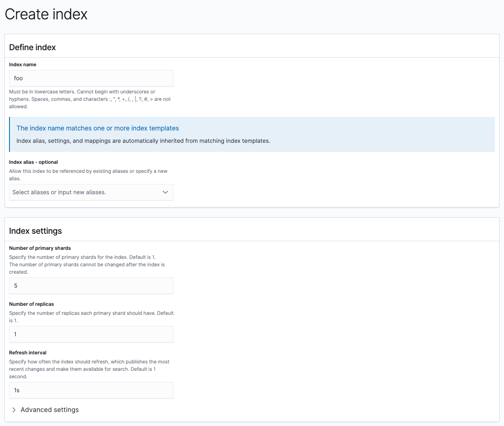
Task: Click the Refresh interval field showing 1s
Action: point(91,390)
